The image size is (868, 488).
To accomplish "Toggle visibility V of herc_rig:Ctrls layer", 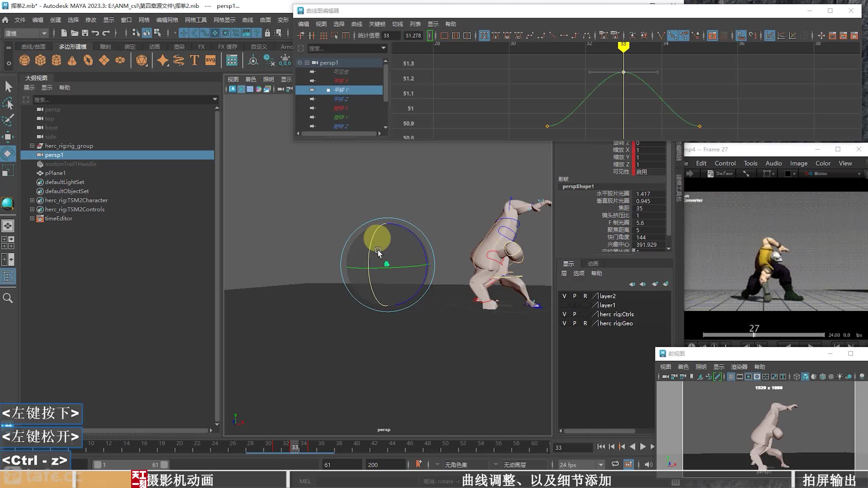I will (564, 314).
